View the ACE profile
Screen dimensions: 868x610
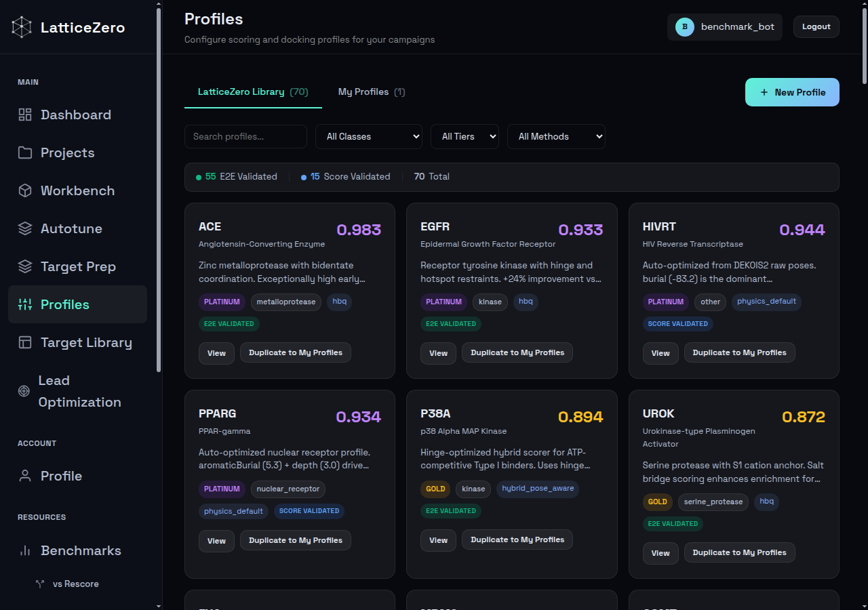click(216, 353)
